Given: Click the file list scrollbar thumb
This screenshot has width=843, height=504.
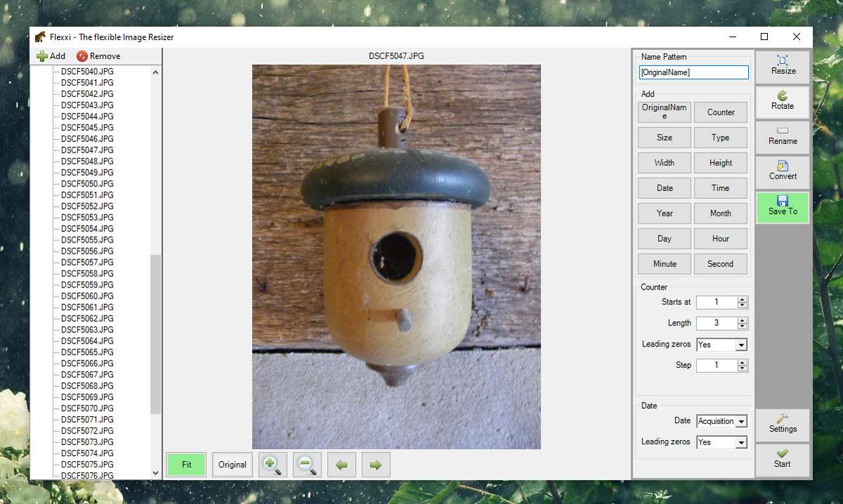Looking at the screenshot, I should click(x=155, y=334).
